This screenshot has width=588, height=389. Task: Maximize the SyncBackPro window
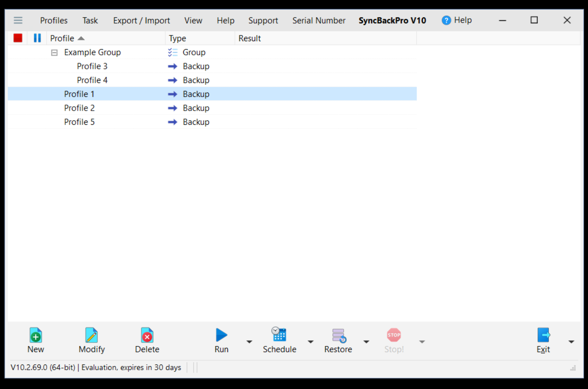534,20
